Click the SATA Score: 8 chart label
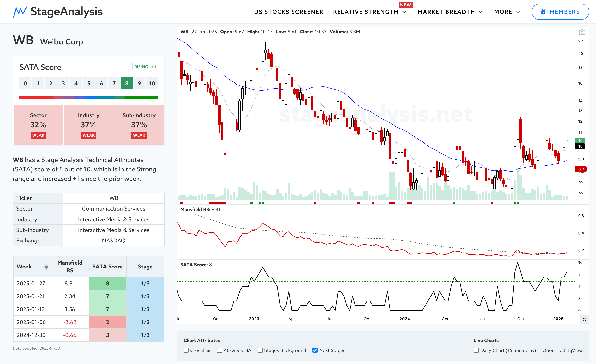Image resolution: width=596 pixels, height=364 pixels. [196, 265]
